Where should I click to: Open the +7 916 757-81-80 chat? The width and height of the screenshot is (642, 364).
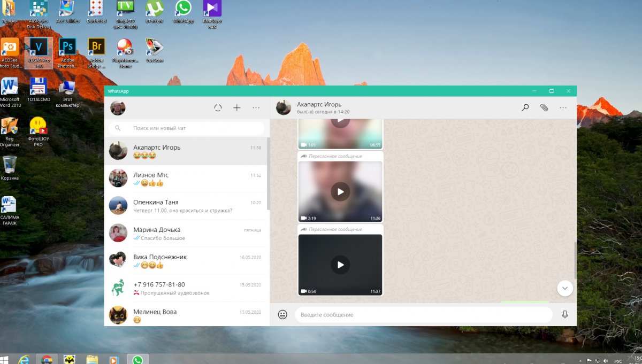(x=186, y=288)
